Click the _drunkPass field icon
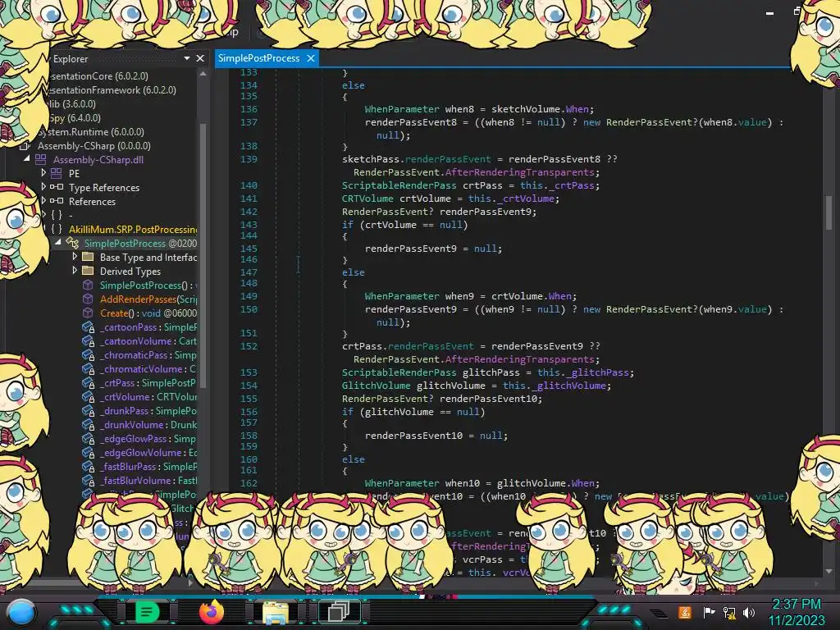 [88, 410]
